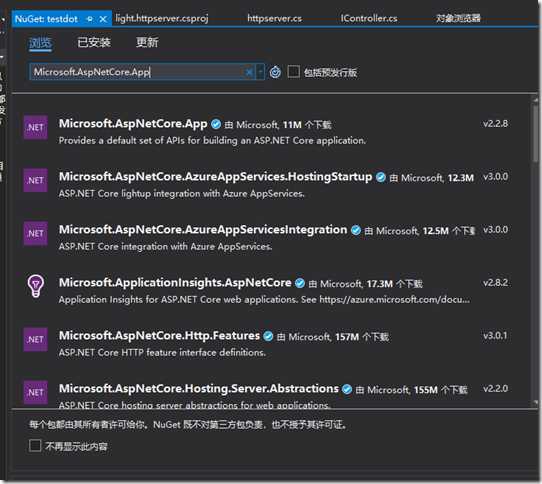Pin the NuGet: testdot tab
This screenshot has width=542, height=484.
tap(90, 19)
